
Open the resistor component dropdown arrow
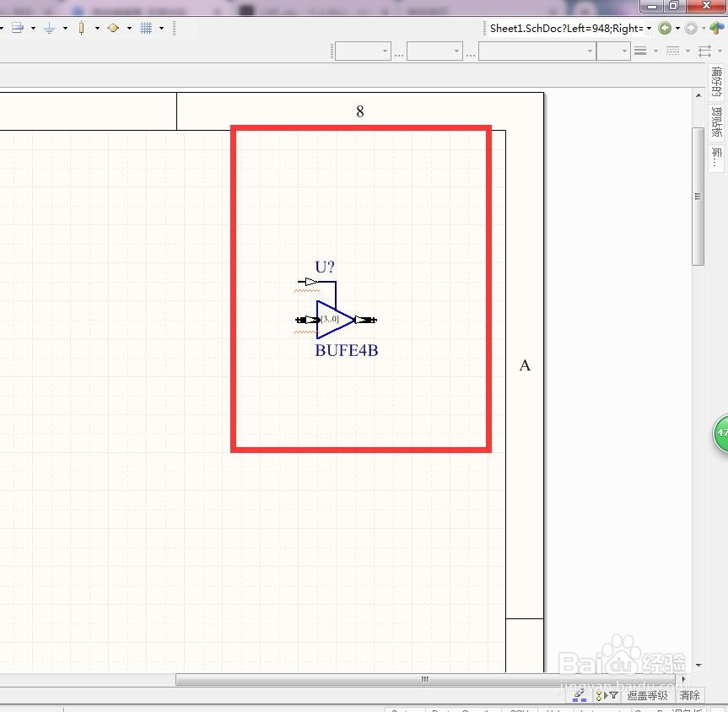coord(97,29)
